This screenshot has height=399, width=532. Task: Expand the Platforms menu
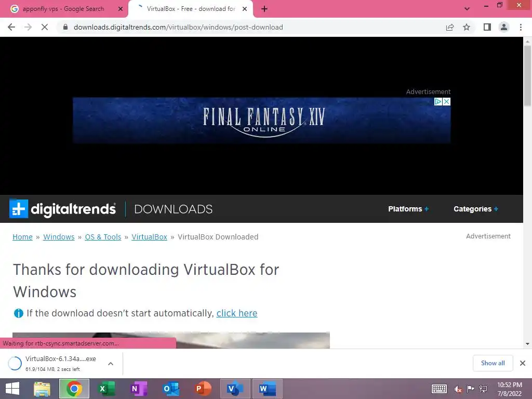click(x=408, y=209)
